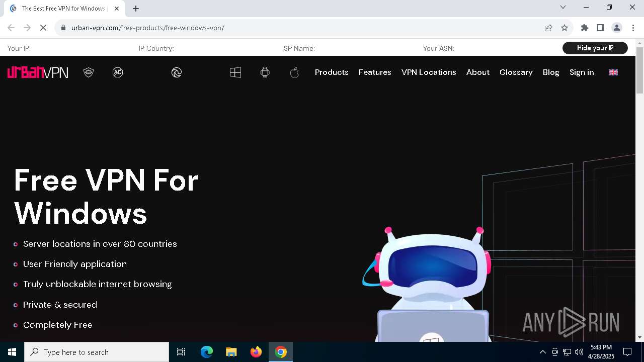Select The Best Free VPN for Windows tab

tap(64, 9)
